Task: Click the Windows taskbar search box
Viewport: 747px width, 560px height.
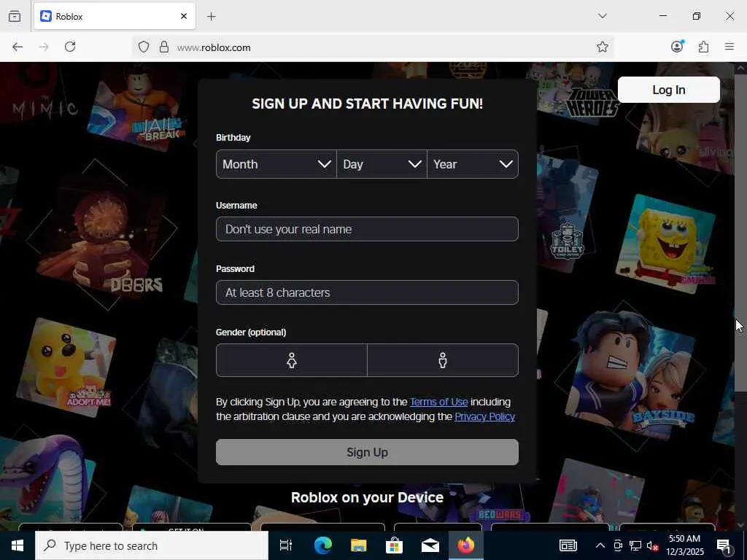Action: pos(152,545)
